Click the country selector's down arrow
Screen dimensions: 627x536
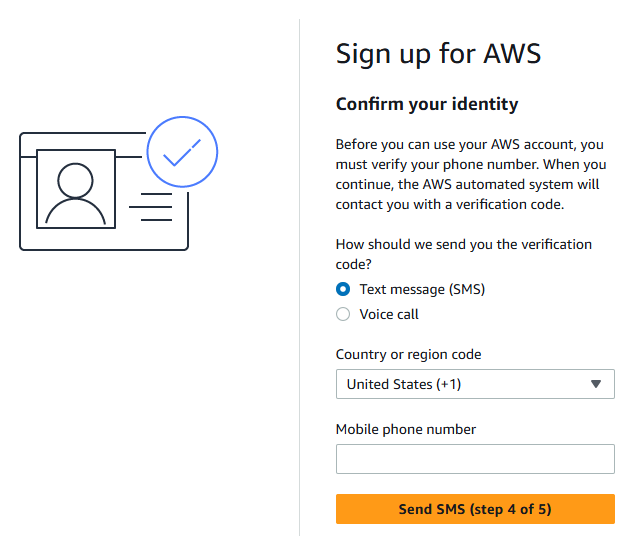[596, 384]
